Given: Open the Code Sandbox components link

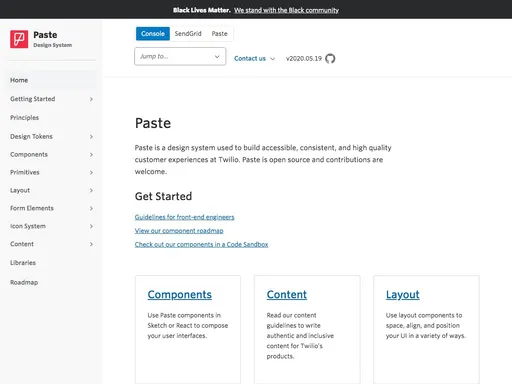Looking at the screenshot, I should coord(201,244).
